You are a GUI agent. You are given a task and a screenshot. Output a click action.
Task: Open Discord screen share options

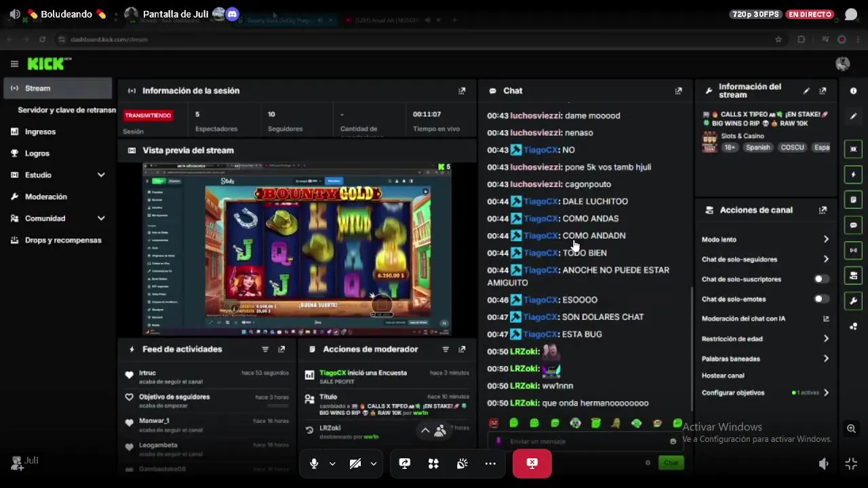[405, 464]
